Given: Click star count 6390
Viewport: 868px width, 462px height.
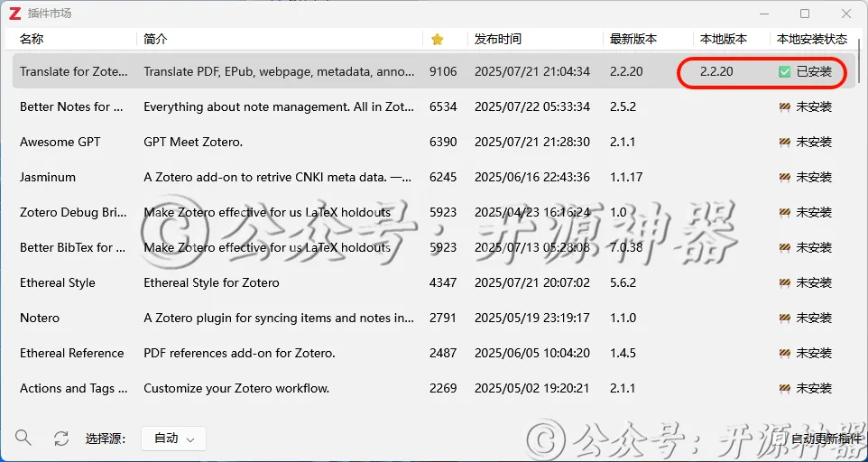Looking at the screenshot, I should [443, 143].
